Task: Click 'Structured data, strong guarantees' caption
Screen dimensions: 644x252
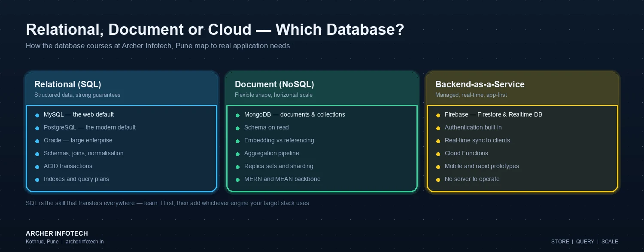Action: [x=77, y=95]
